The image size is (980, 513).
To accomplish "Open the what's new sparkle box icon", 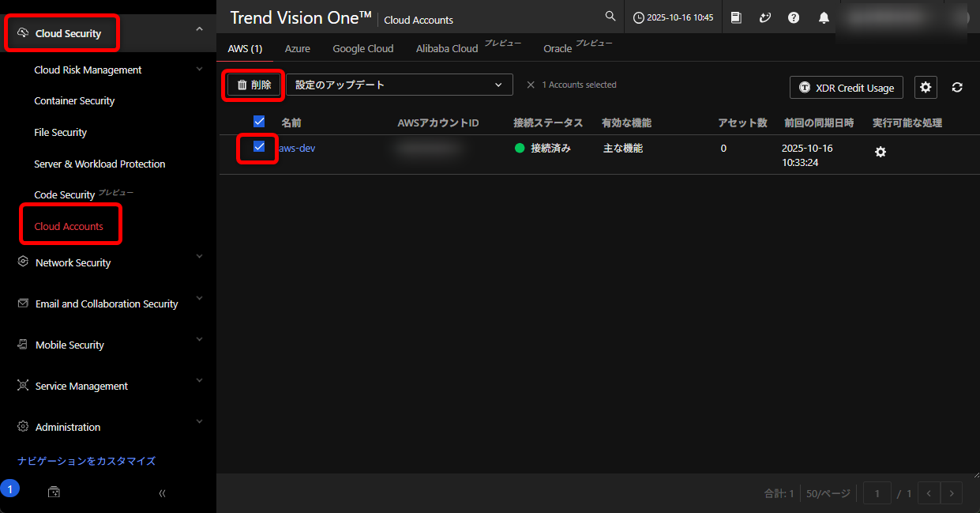I will pos(54,492).
